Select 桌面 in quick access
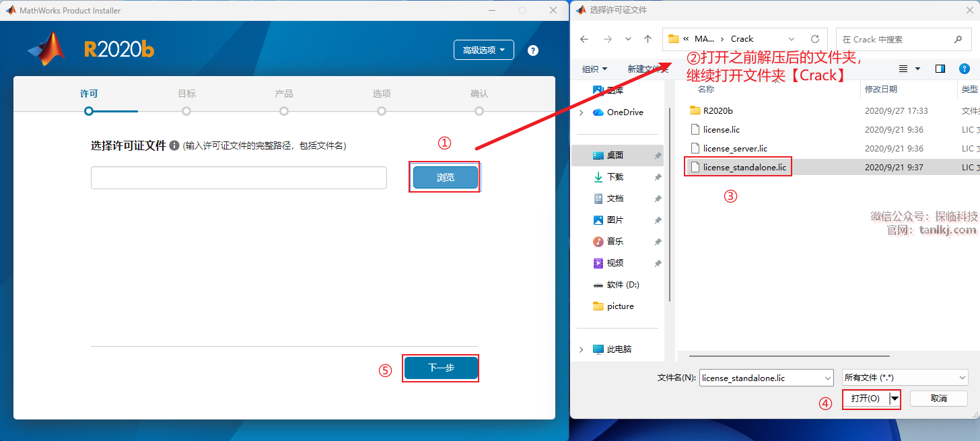Screen dimensions: 980x441 [615, 156]
